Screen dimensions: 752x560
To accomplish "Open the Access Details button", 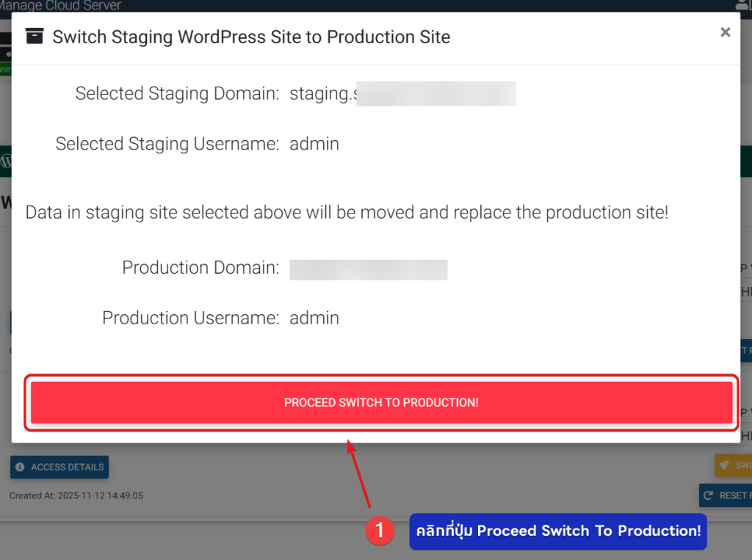I will (x=59, y=467).
